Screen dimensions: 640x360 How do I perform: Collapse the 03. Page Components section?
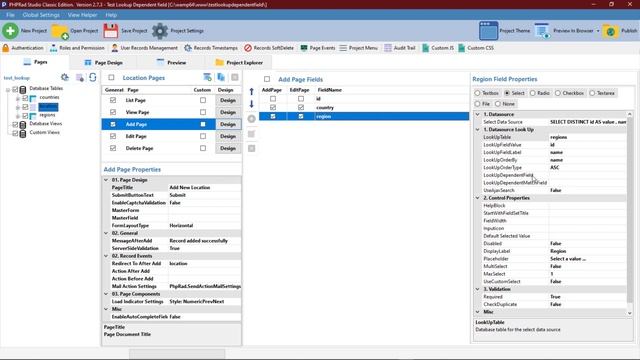[106, 294]
